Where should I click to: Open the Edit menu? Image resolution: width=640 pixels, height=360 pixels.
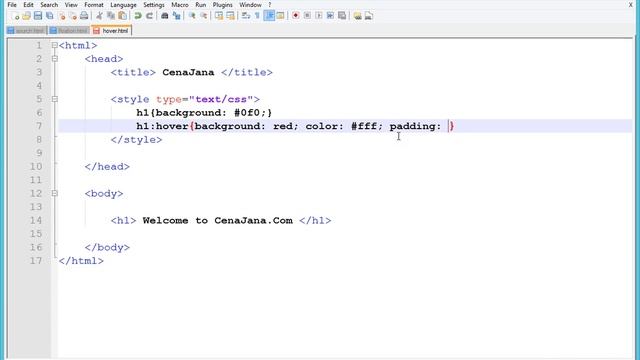[28, 5]
